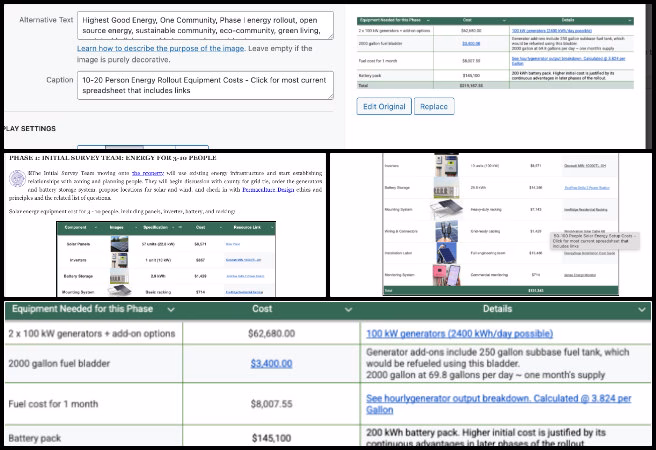656x450 pixels.
Task: Click the Edit Original button
Action: coord(384,106)
